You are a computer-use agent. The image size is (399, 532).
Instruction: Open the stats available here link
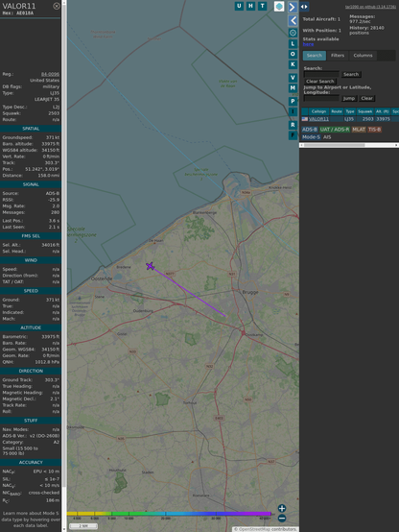click(308, 44)
